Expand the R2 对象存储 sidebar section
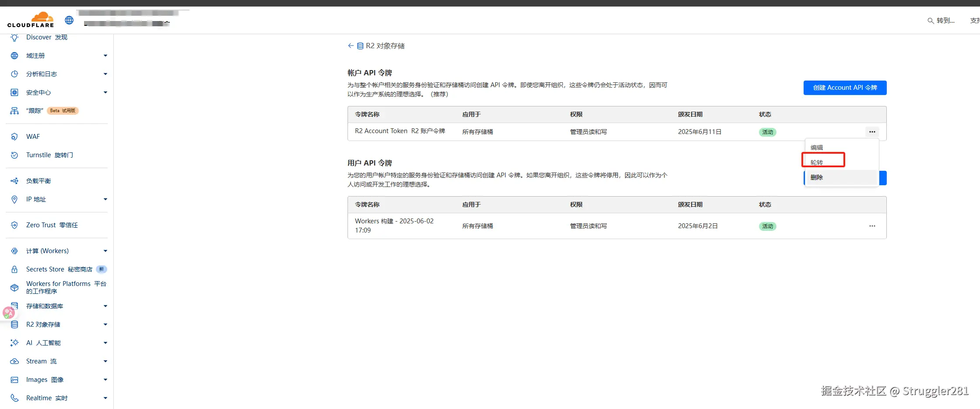 [x=105, y=324]
